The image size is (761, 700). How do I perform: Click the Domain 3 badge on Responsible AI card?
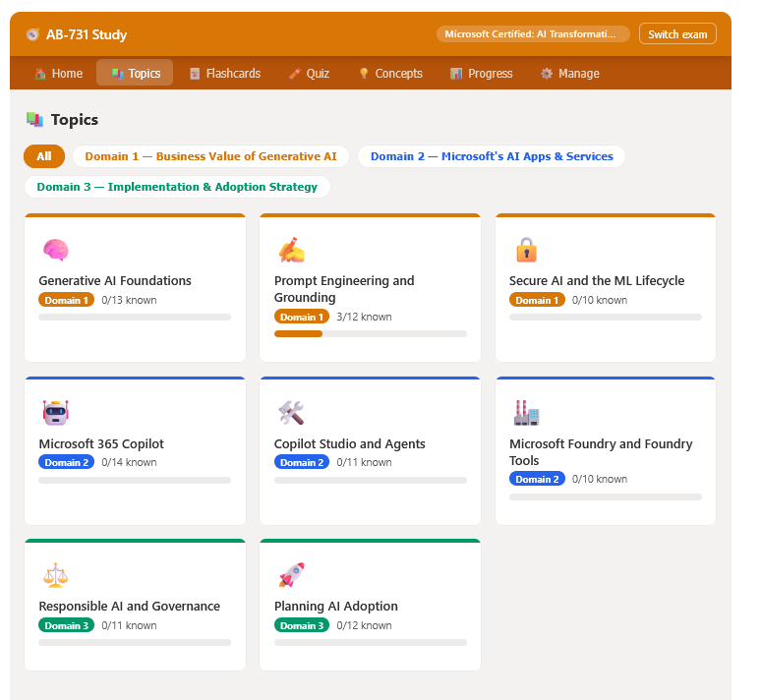[67, 625]
